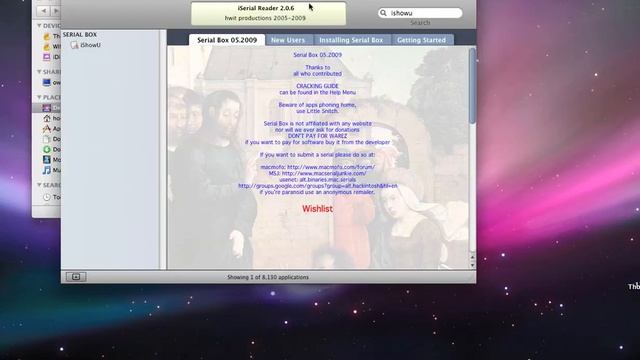This screenshot has height=360, width=640.
Task: Select second orange drive icon in Finder Devices
Action: 47,47
